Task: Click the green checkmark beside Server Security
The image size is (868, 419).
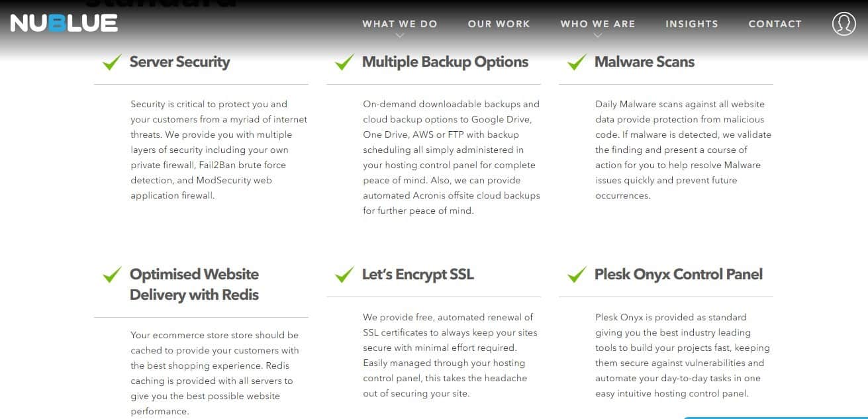Action: click(112, 62)
